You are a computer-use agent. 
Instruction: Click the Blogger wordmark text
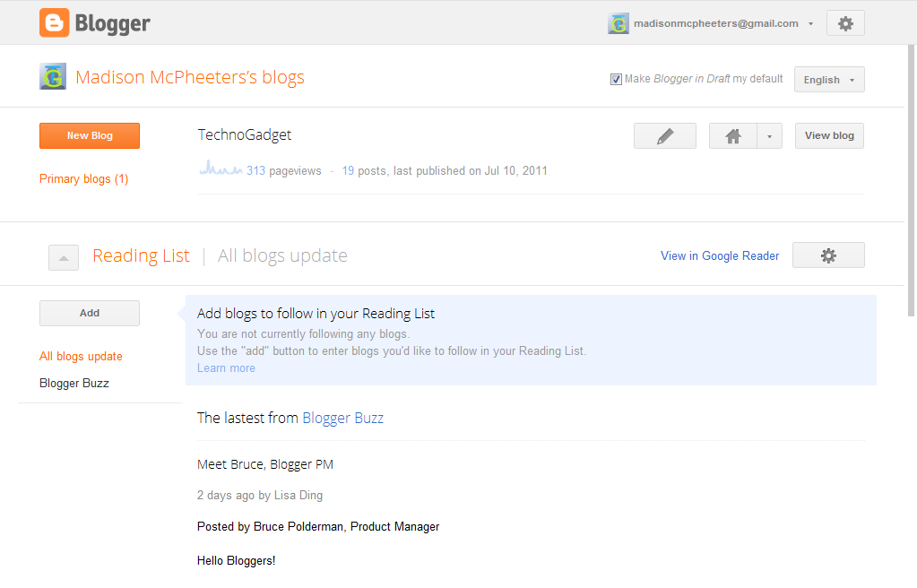click(x=112, y=24)
